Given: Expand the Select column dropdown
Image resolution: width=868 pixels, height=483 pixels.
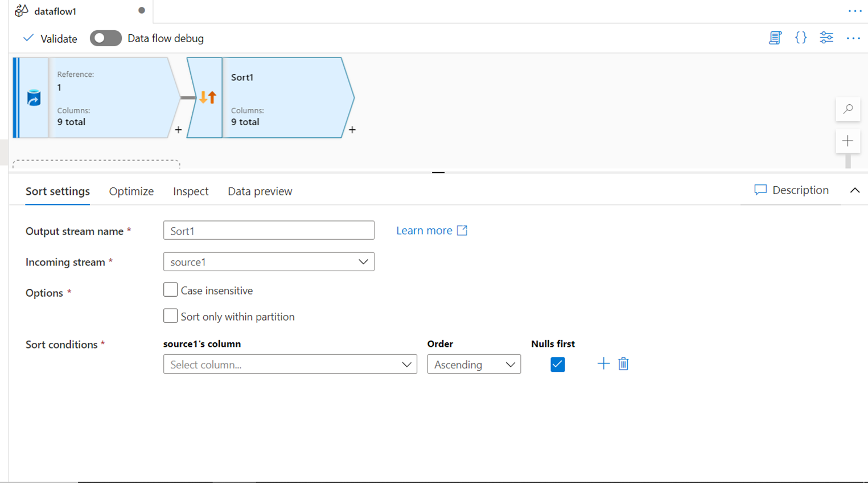Looking at the screenshot, I should click(290, 365).
